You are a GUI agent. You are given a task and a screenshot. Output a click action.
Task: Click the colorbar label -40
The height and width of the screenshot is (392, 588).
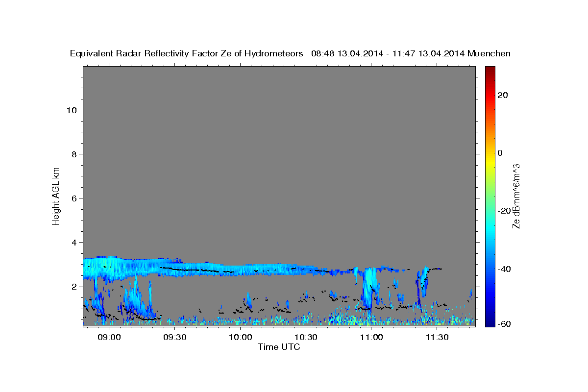click(504, 269)
